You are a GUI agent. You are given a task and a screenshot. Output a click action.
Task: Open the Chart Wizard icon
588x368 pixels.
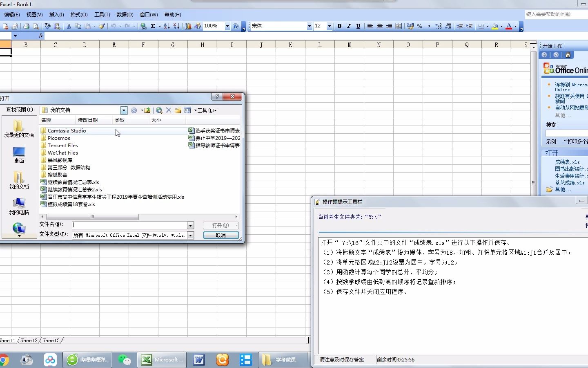point(188,26)
